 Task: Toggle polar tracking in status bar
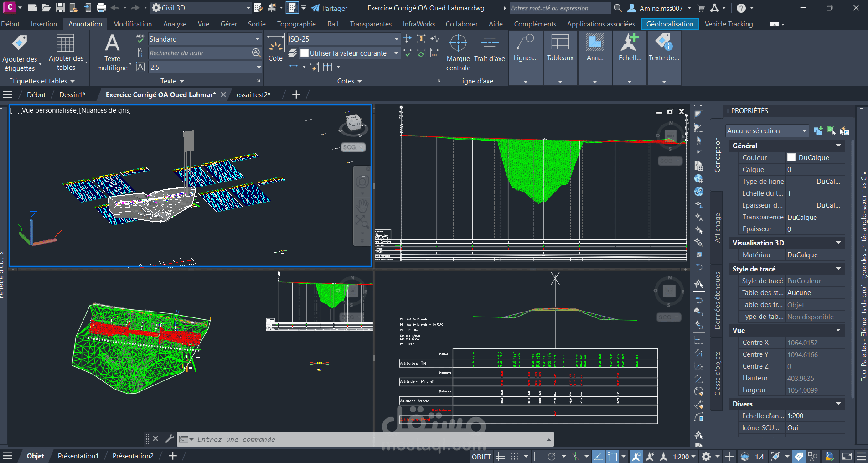click(x=553, y=456)
